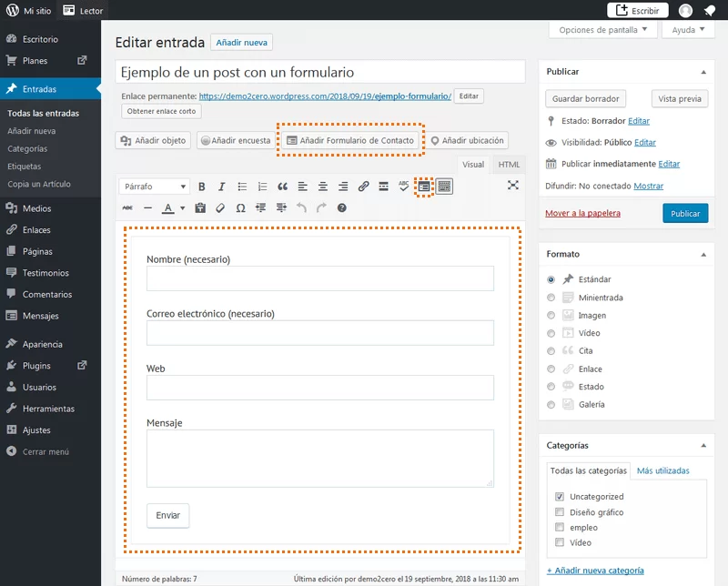Undo the last change with the undo arrow

pos(301,208)
